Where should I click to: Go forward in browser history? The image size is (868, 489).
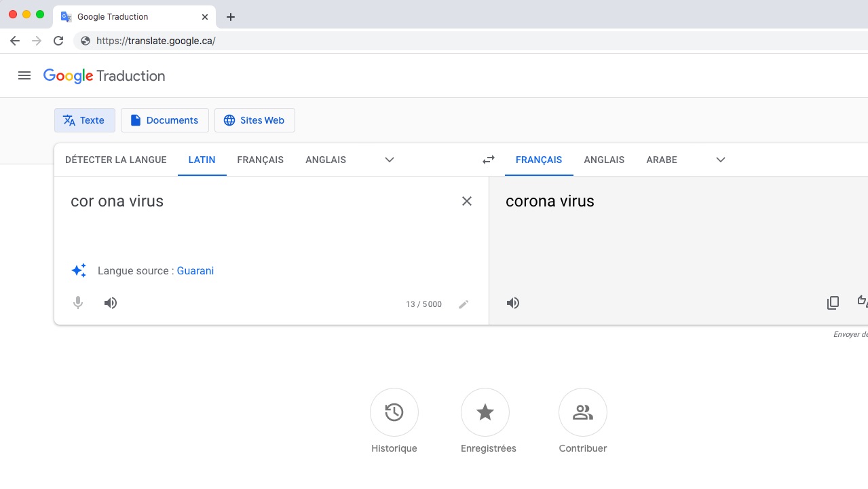click(37, 41)
